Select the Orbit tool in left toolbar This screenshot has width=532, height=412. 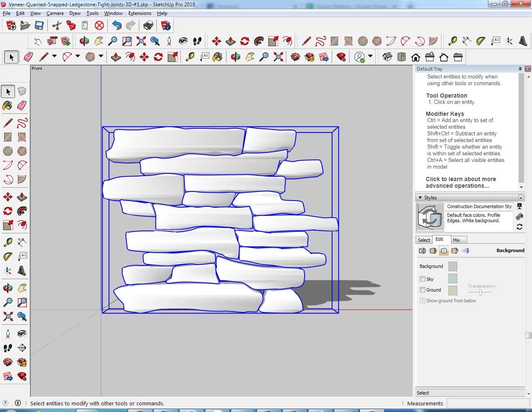pos(7,288)
